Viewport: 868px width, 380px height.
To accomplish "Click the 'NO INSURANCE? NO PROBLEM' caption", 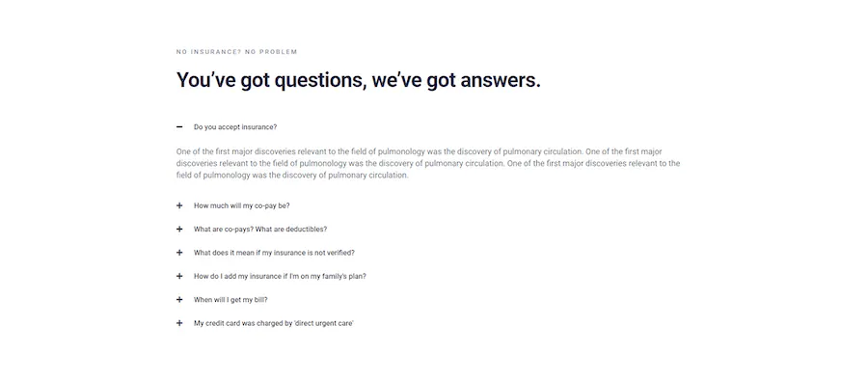I will tap(237, 52).
